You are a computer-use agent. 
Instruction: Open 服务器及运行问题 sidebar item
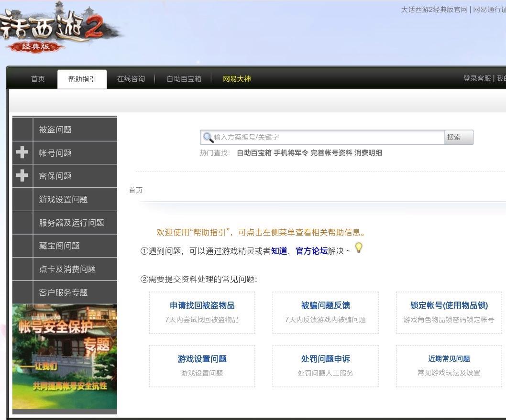tap(65, 223)
